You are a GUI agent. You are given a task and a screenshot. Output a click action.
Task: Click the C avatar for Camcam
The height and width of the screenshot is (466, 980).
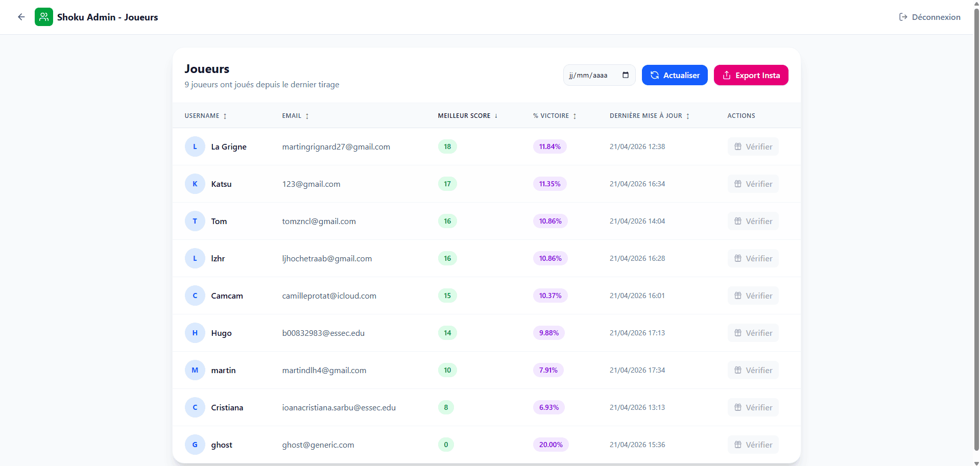click(x=195, y=296)
